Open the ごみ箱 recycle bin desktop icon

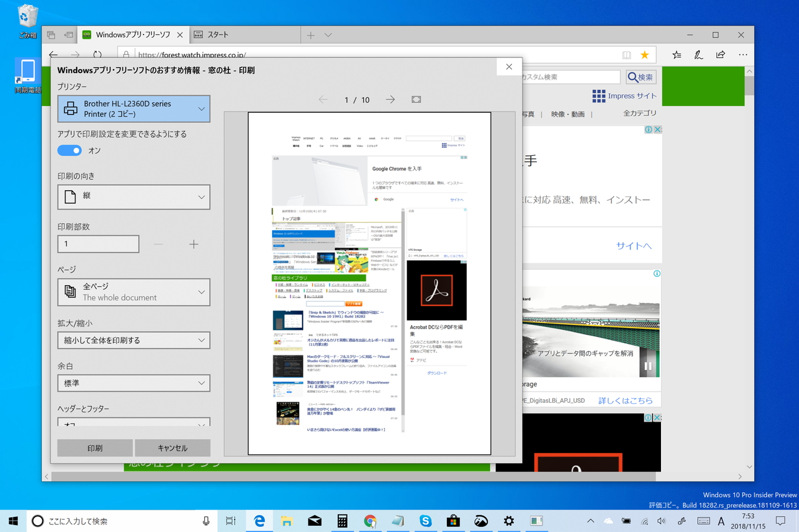(27, 21)
